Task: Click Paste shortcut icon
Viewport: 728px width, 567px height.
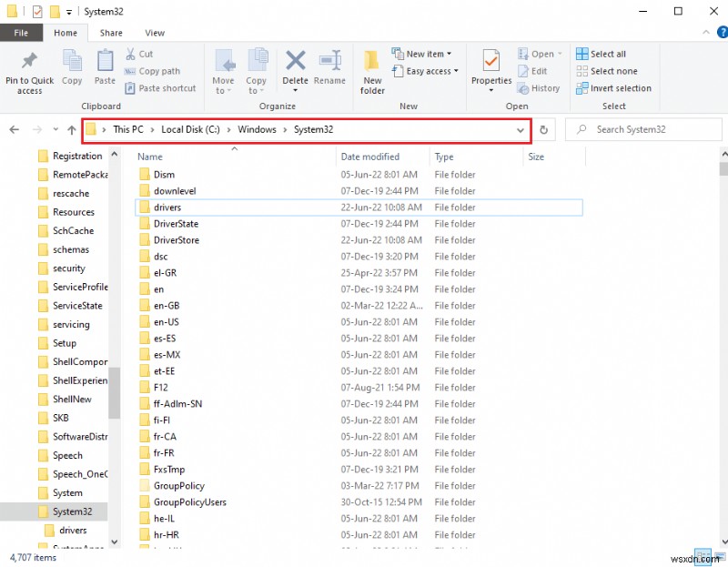Action: [x=130, y=88]
